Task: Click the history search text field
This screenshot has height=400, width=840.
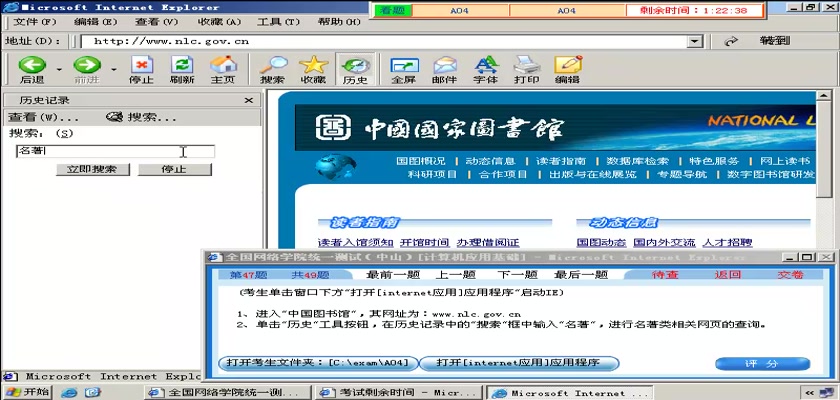Action: [115, 152]
